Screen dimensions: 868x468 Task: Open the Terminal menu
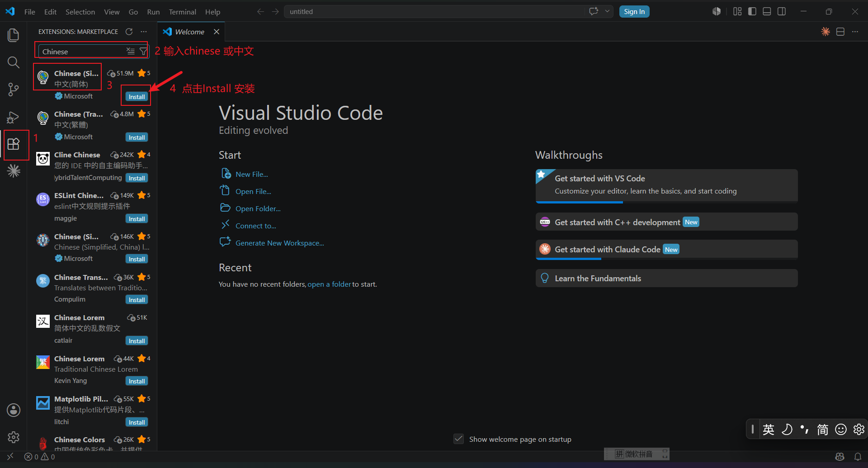pos(182,12)
